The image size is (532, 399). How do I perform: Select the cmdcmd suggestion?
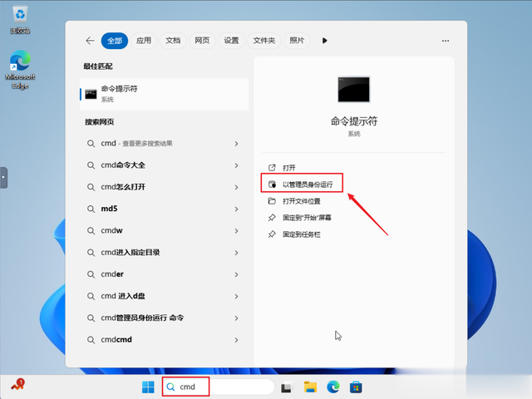tap(165, 340)
